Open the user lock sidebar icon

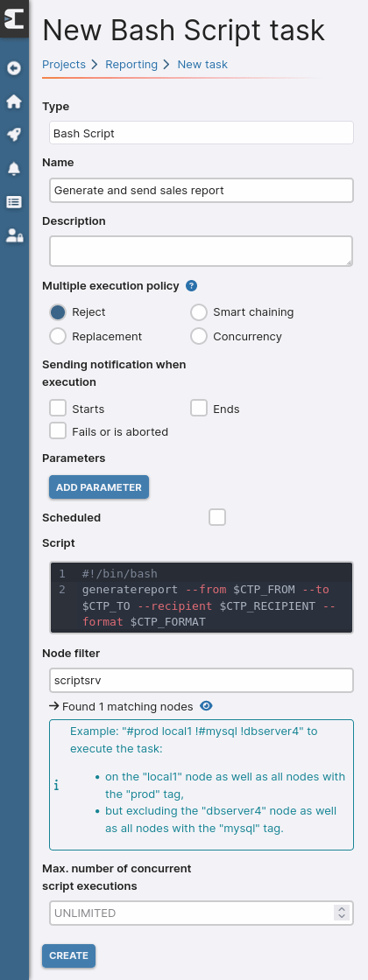coord(14,235)
